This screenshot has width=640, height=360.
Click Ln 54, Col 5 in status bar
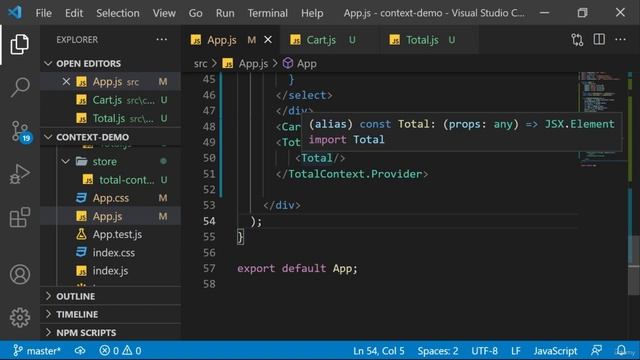[x=379, y=351]
